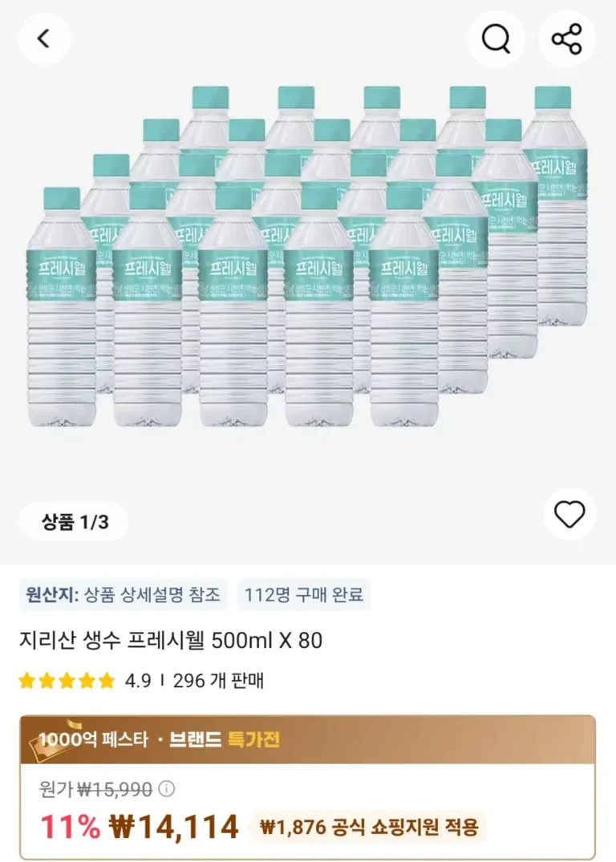616x862 pixels.
Task: Tap the 상품 1/3 image counter
Action: 74,523
